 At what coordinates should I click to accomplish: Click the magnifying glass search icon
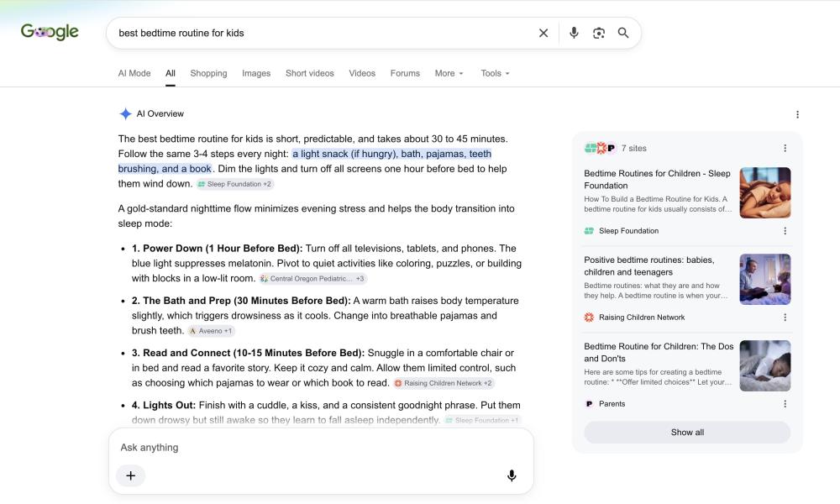623,33
